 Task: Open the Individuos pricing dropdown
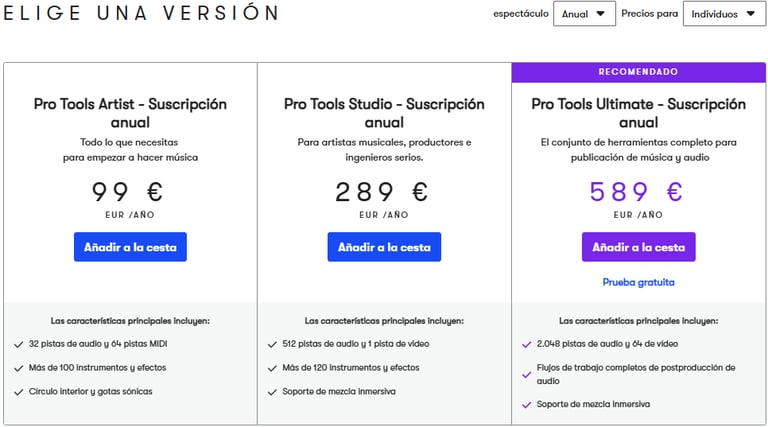click(724, 14)
